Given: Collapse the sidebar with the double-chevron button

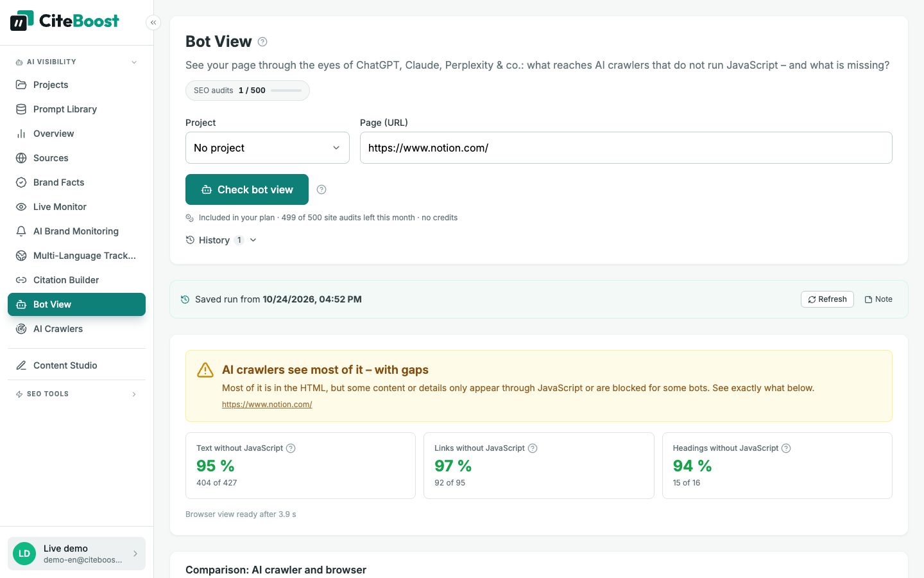Looking at the screenshot, I should [153, 22].
